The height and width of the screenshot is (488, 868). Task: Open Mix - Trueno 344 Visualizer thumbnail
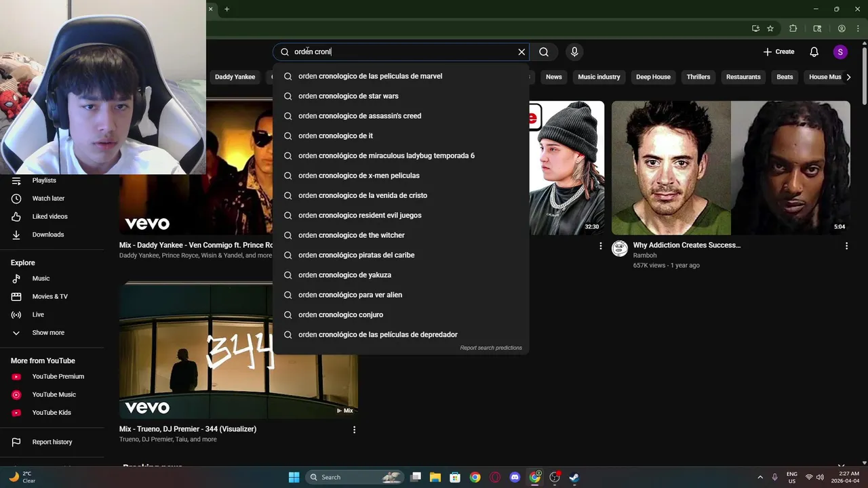pos(239,351)
